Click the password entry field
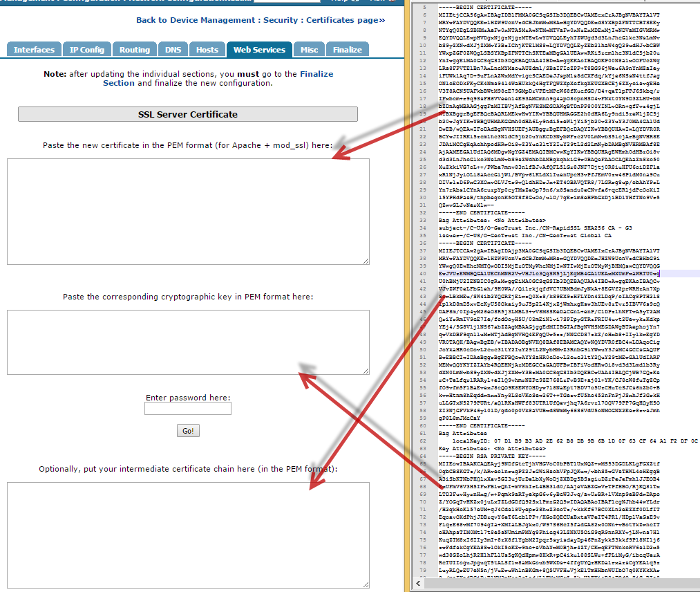The height and width of the screenshot is (592, 700). [x=188, y=409]
